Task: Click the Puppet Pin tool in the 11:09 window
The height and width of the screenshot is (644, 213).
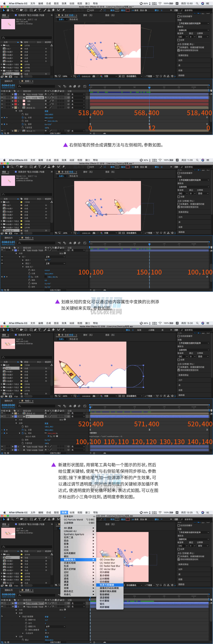Action: pyautogui.click(x=63, y=167)
